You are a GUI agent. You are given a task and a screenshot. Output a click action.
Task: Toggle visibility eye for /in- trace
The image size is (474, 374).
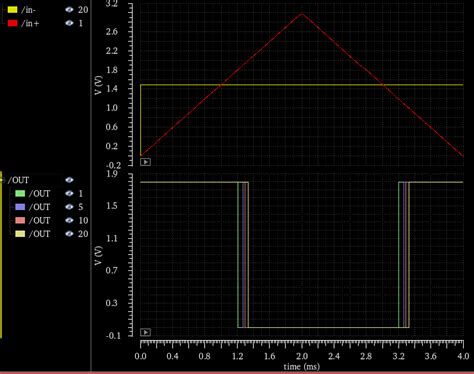coord(69,10)
